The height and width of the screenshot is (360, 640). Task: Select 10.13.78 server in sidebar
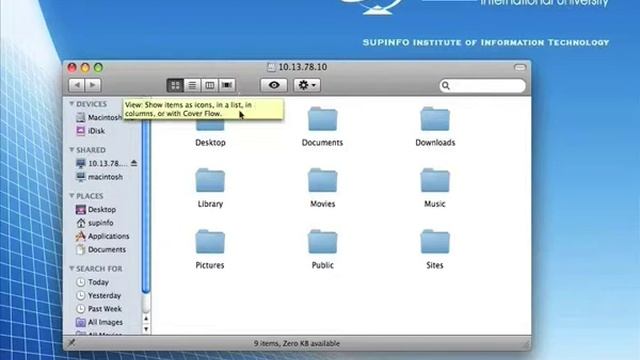tap(102, 163)
